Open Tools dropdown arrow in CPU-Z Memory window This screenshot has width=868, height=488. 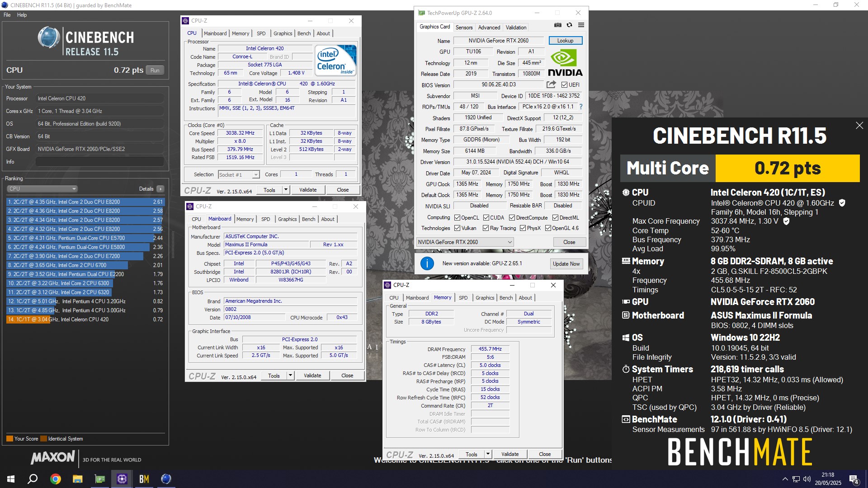pos(488,454)
